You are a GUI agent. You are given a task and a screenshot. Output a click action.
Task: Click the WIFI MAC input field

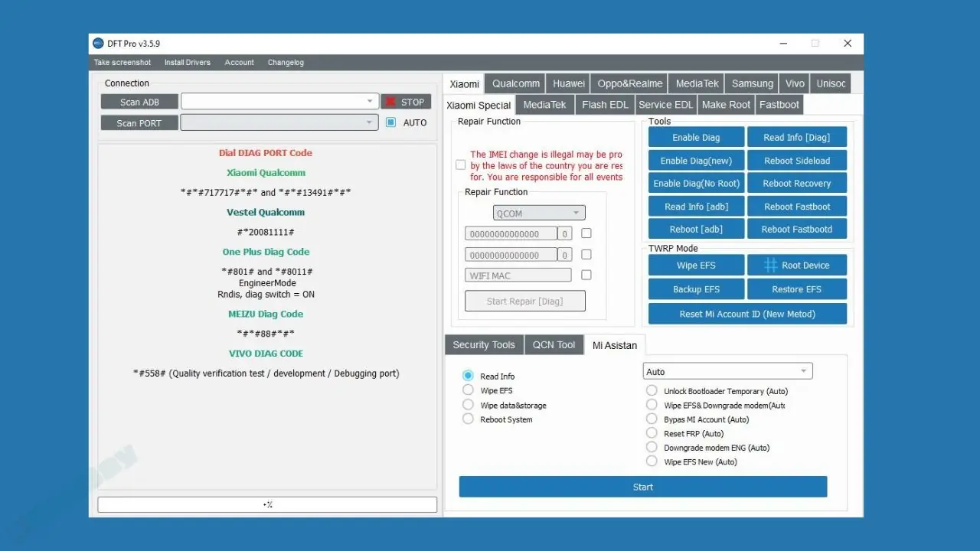(518, 275)
